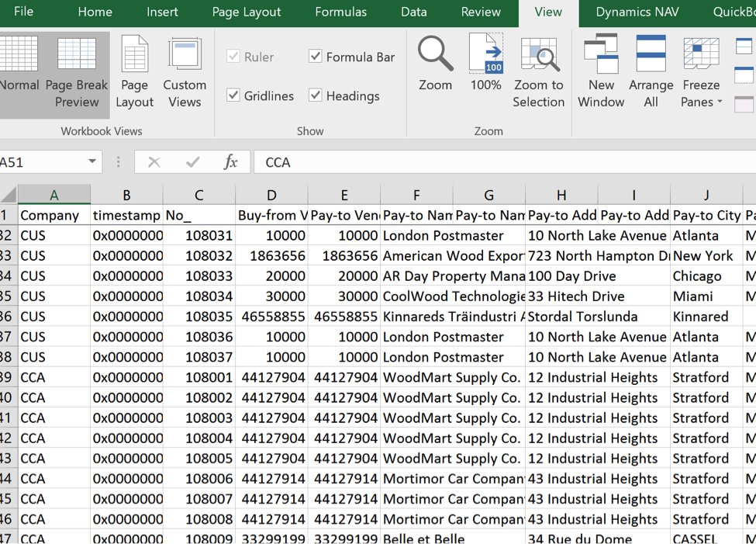Image resolution: width=756 pixels, height=544 pixels.
Task: Select 34 Rue du Dome cell
Action: (561, 537)
